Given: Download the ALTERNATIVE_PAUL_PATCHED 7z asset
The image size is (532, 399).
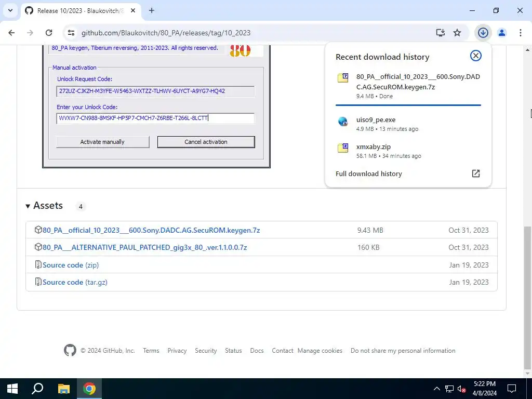Looking at the screenshot, I should [144, 247].
